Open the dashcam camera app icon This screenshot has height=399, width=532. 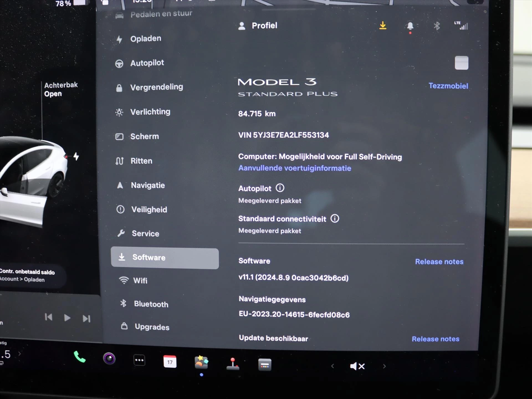[x=109, y=359]
